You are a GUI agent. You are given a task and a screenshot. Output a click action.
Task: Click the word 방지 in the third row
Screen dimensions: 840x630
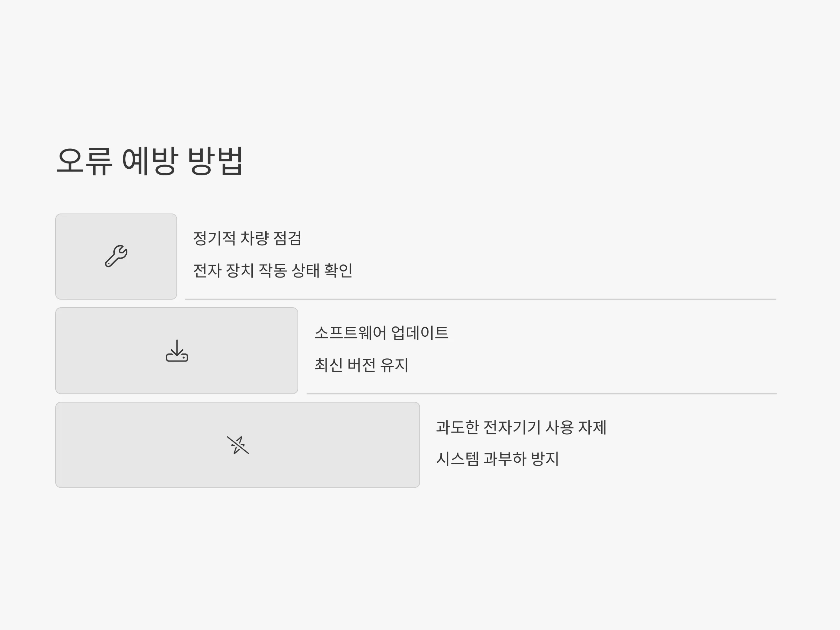(545, 459)
